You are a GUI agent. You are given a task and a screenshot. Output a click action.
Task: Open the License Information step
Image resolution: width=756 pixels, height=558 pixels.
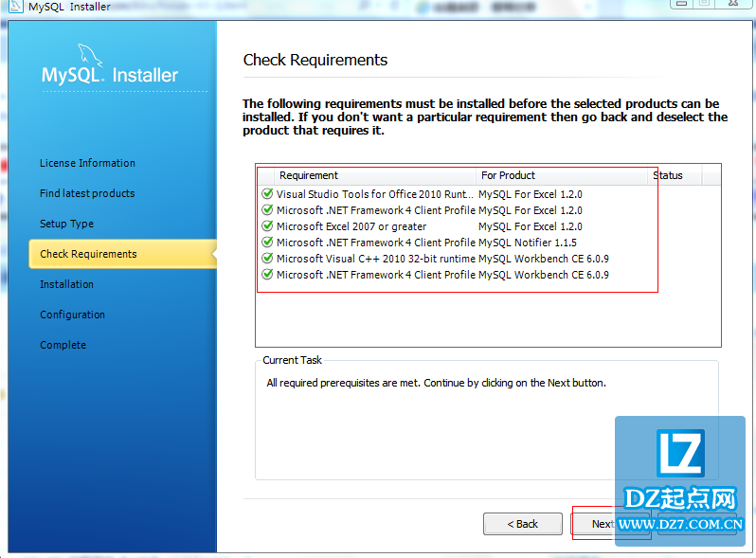[x=87, y=163]
